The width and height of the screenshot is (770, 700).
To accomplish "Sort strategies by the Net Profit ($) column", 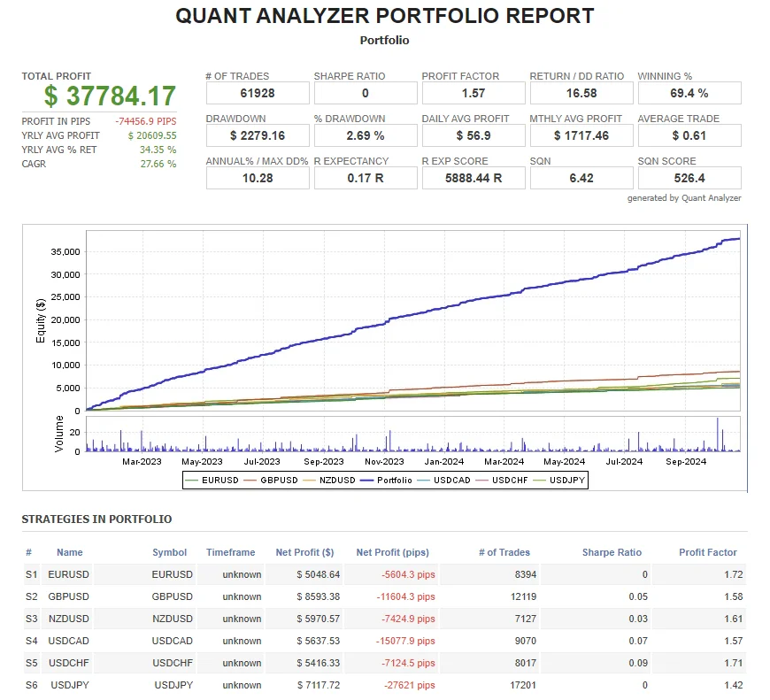I will pos(304,552).
